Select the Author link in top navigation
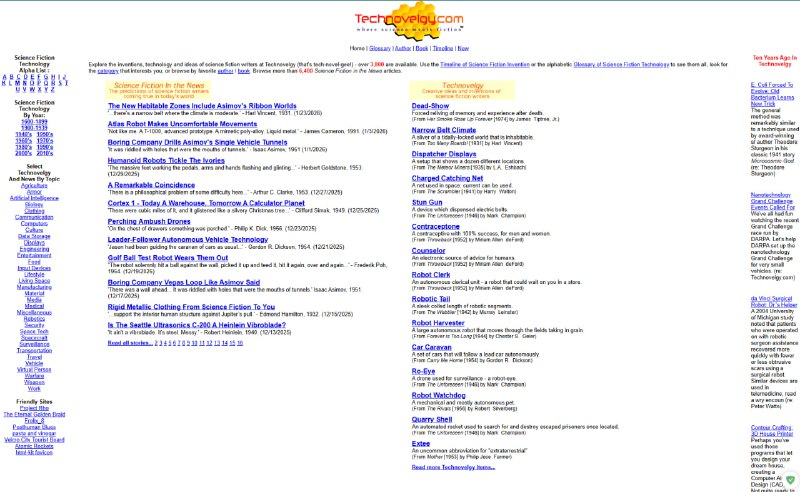The height and width of the screenshot is (492, 800). [403, 48]
